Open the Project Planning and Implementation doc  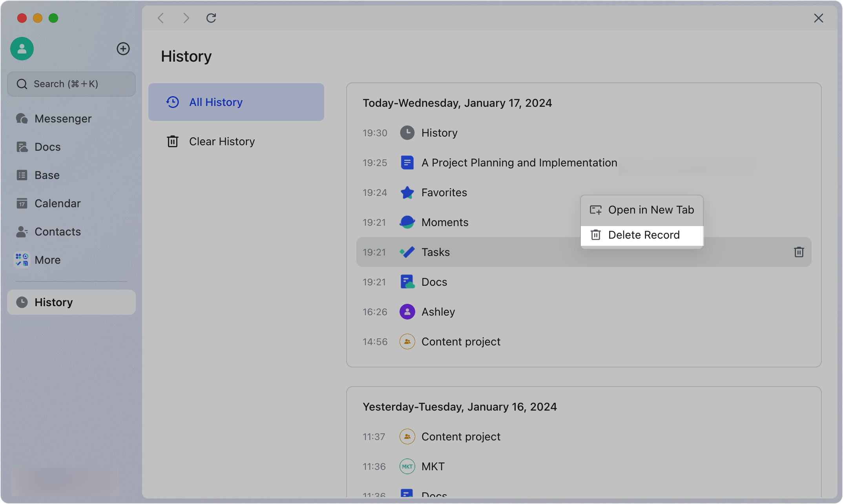519,163
